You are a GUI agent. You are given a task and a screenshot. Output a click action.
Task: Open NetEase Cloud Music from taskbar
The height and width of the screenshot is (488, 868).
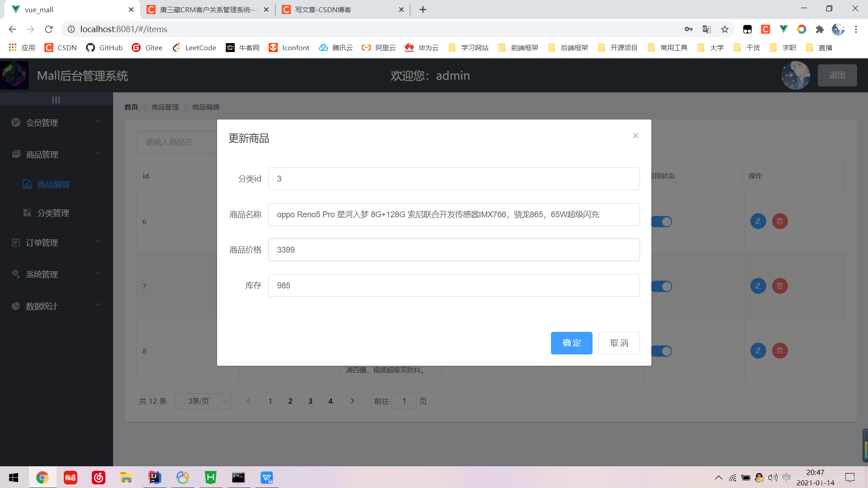pyautogui.click(x=98, y=478)
